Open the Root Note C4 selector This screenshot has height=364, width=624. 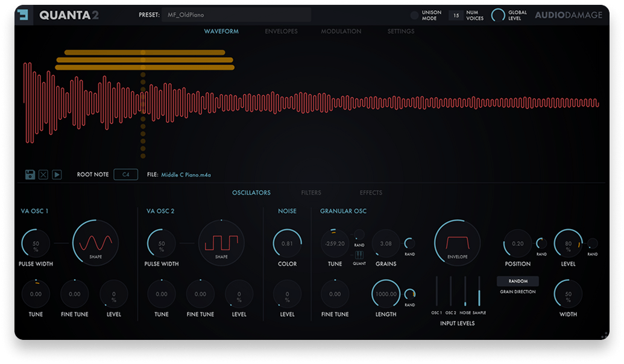point(125,175)
